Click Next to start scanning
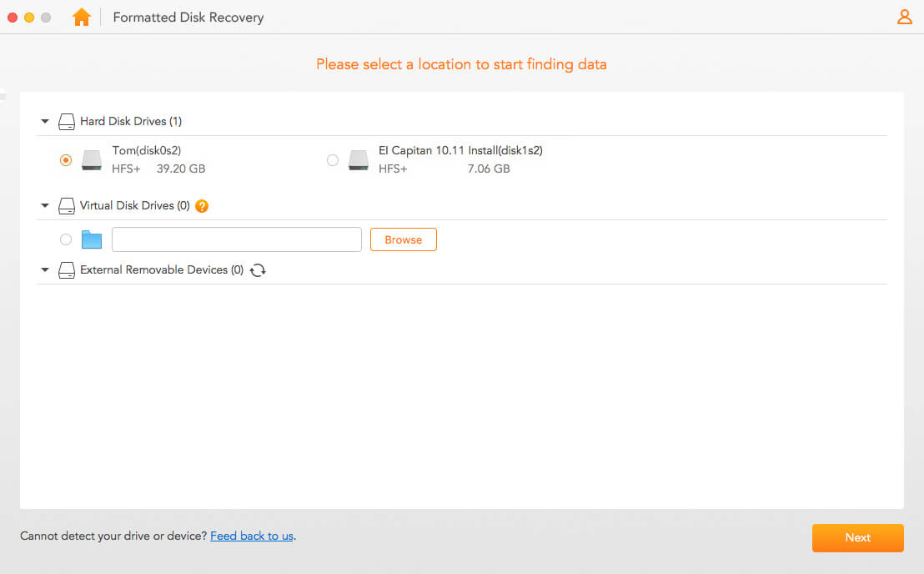924x574 pixels. click(x=857, y=538)
